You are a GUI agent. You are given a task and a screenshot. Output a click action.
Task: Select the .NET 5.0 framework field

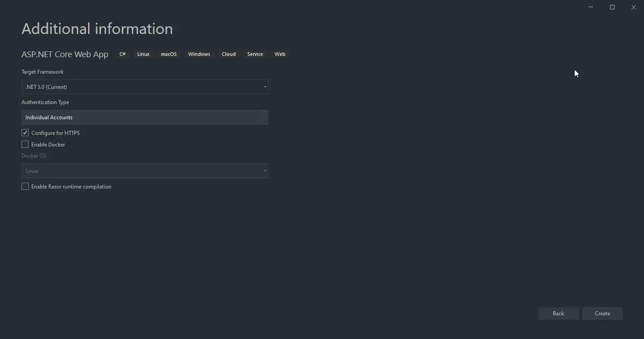(x=134, y=87)
